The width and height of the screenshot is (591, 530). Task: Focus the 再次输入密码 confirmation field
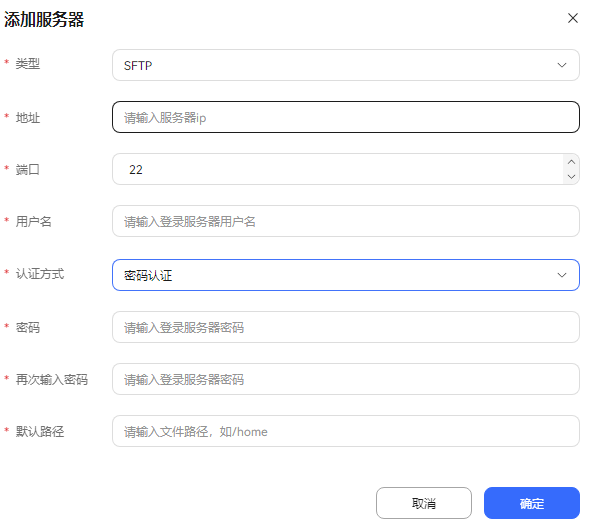346,379
